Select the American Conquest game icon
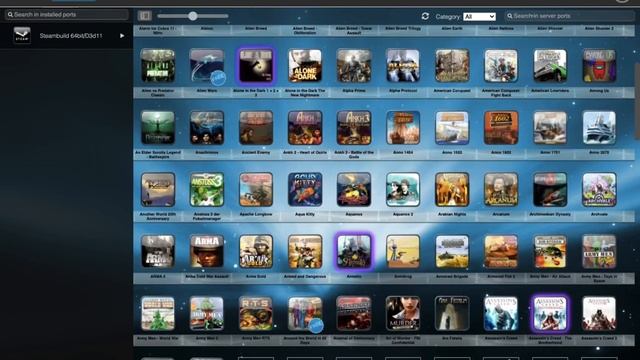The image size is (640, 360). tap(452, 66)
